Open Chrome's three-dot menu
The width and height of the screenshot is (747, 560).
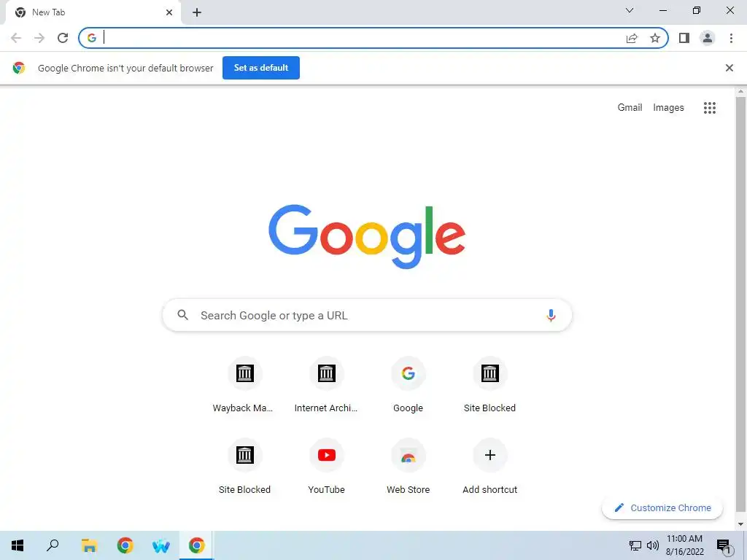(731, 38)
